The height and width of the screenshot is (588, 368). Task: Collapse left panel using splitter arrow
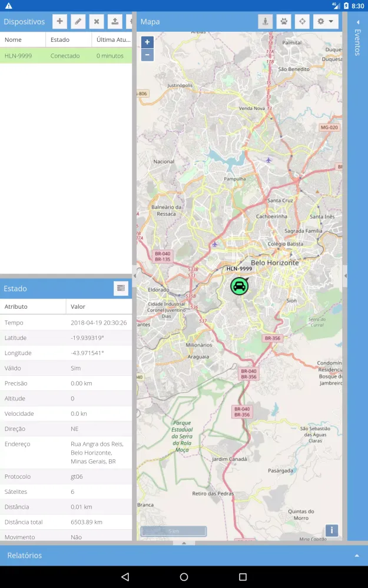(x=134, y=275)
